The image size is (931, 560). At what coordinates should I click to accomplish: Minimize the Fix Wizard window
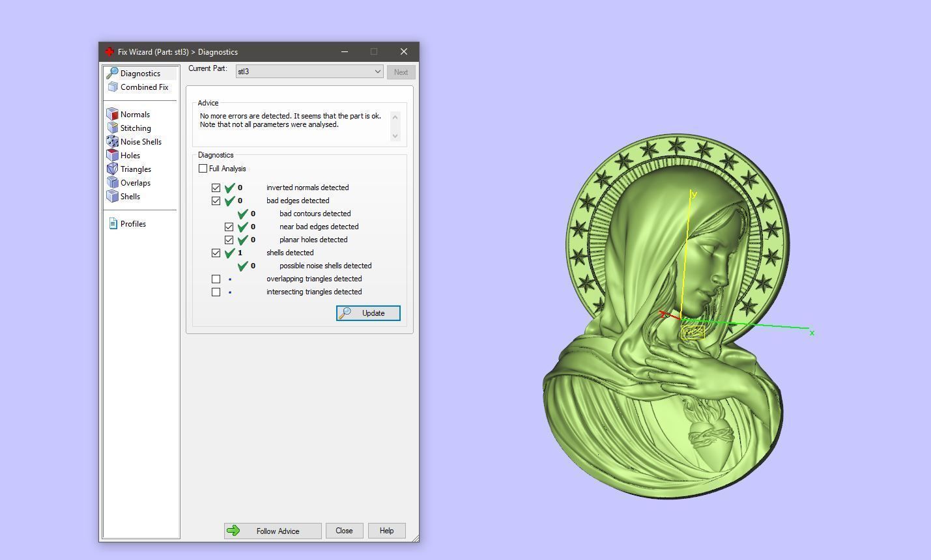[345, 51]
